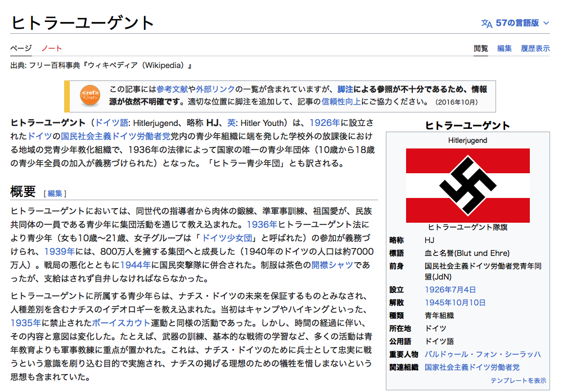Follow the ドイツ少女団 link
The width and height of the screenshot is (563, 392).
click(x=227, y=238)
